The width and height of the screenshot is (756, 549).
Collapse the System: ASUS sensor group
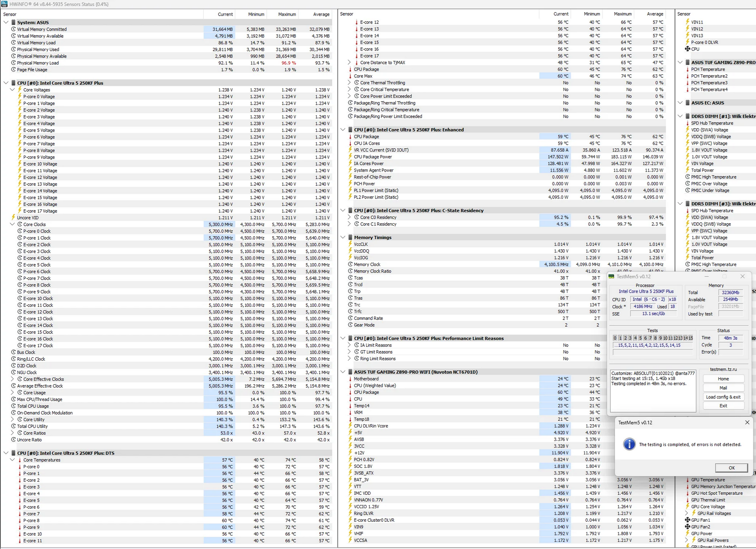tap(6, 23)
